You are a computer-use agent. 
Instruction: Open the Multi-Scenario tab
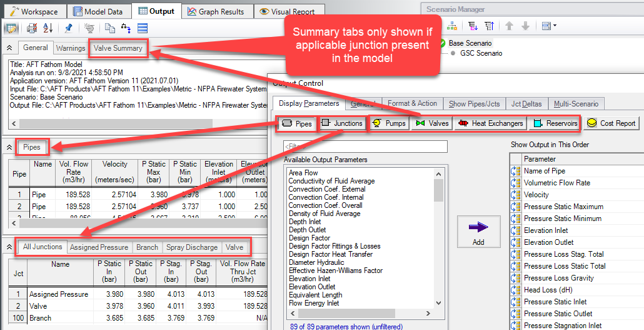pyautogui.click(x=576, y=104)
